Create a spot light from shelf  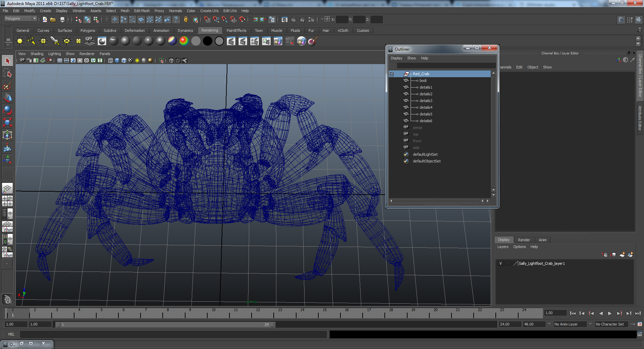coord(55,41)
